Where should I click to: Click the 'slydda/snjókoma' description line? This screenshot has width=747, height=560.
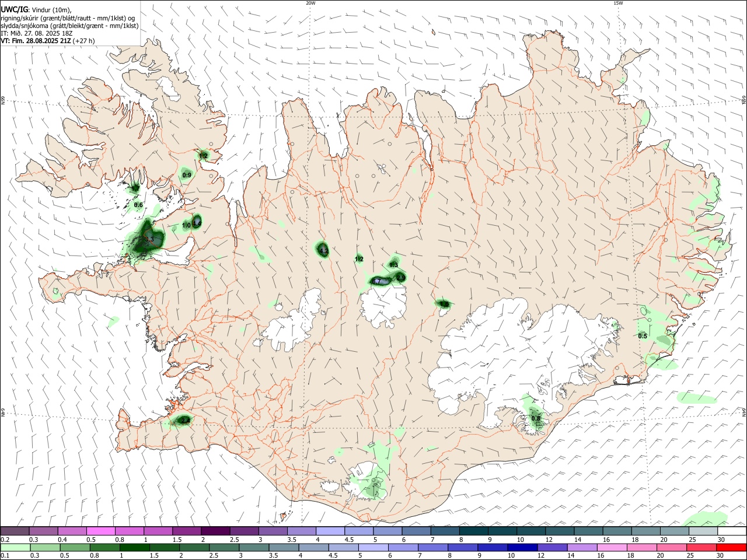69,26
